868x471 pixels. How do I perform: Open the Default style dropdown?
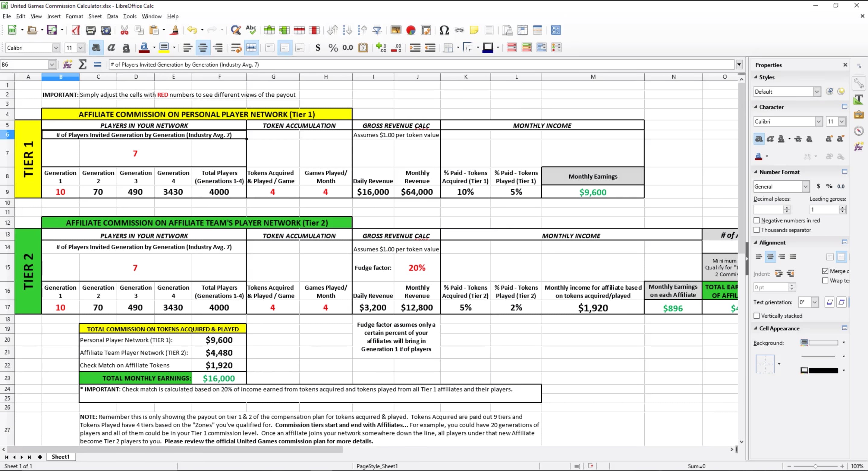click(817, 92)
